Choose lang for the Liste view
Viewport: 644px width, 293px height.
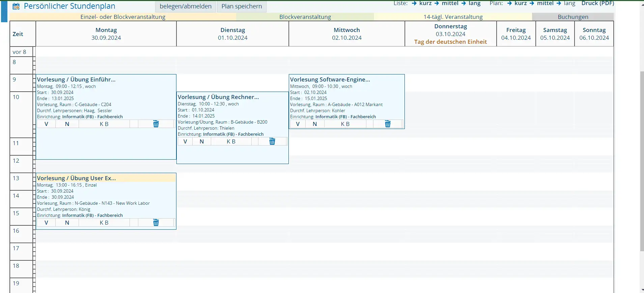point(474,3)
